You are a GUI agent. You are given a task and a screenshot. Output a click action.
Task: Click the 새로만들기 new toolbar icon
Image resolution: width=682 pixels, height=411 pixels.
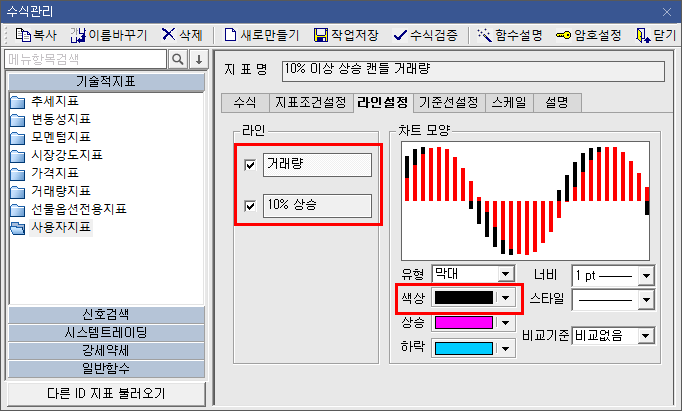point(230,35)
